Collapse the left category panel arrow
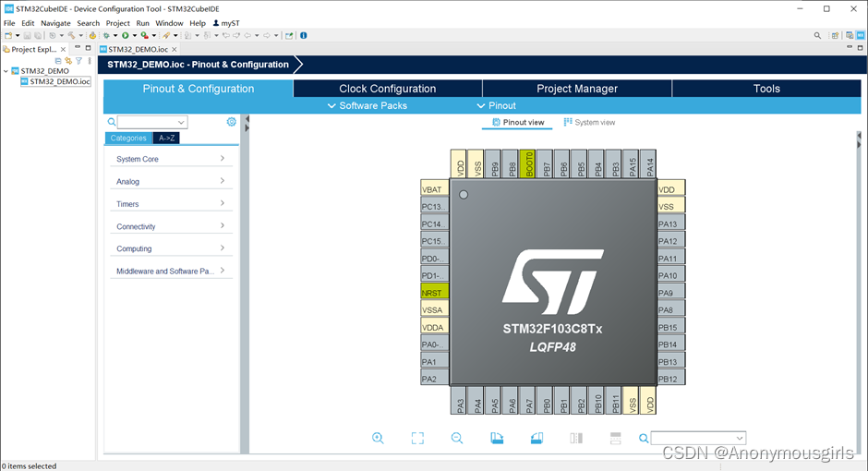Screen dimensions: 868x471 (247, 119)
